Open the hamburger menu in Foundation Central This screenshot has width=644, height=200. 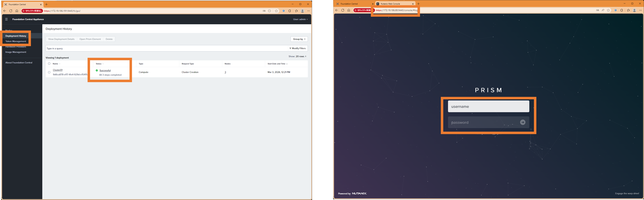click(x=6, y=19)
